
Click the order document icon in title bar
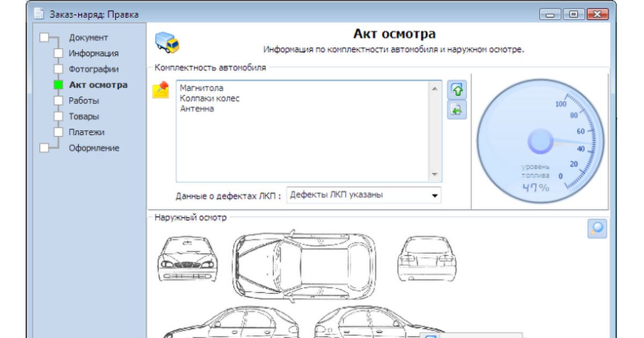[39, 14]
